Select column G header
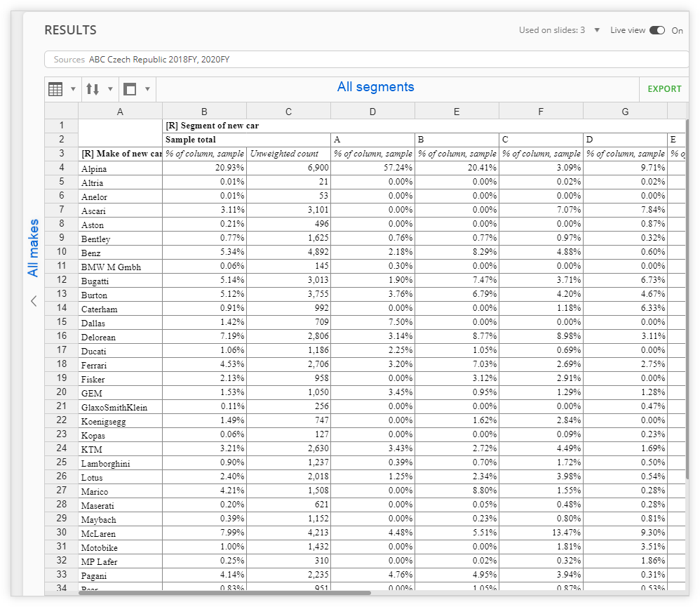This screenshot has height=607, width=700. pyautogui.click(x=625, y=112)
